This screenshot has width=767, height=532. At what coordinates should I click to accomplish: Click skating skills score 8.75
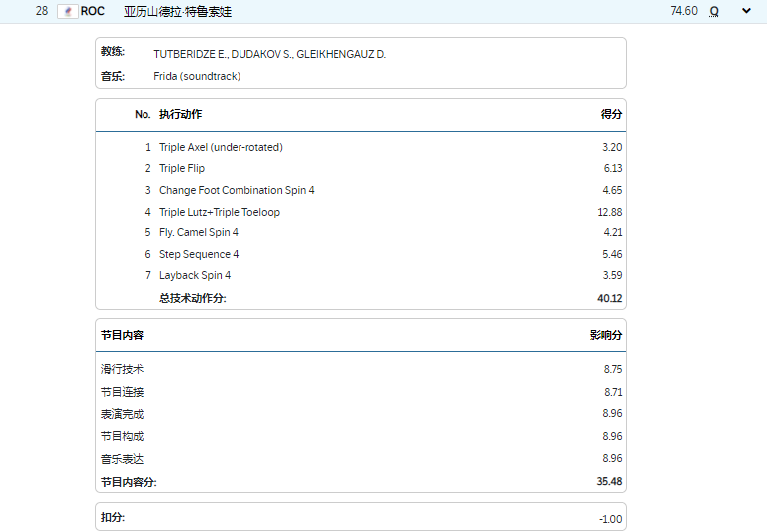pyautogui.click(x=613, y=369)
